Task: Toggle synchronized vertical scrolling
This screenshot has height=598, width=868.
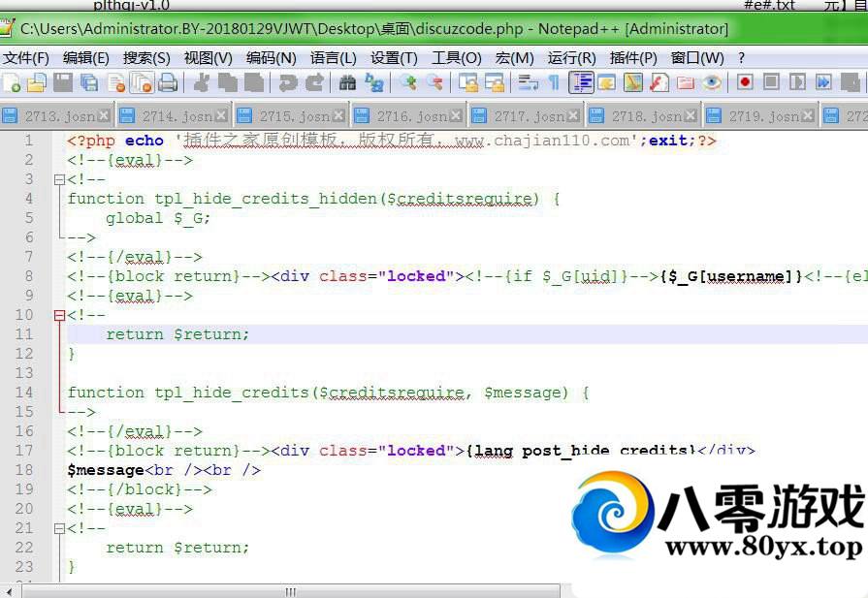Action: pyautogui.click(x=468, y=83)
